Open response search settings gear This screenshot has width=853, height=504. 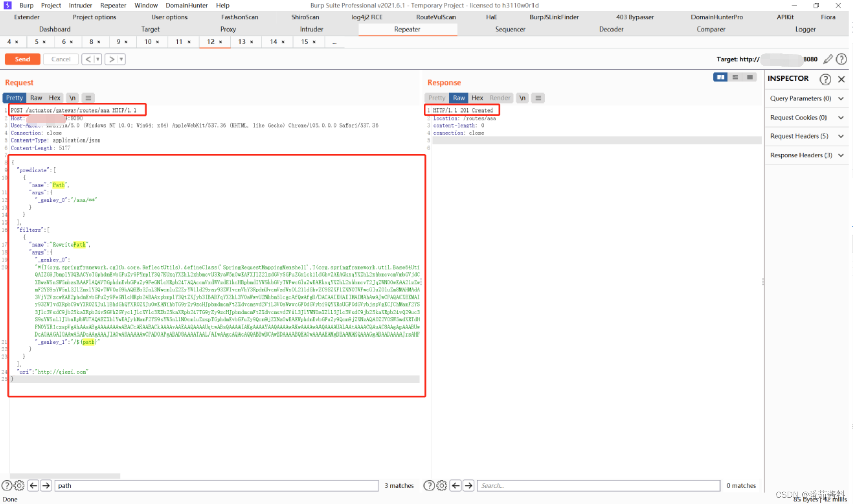point(441,486)
